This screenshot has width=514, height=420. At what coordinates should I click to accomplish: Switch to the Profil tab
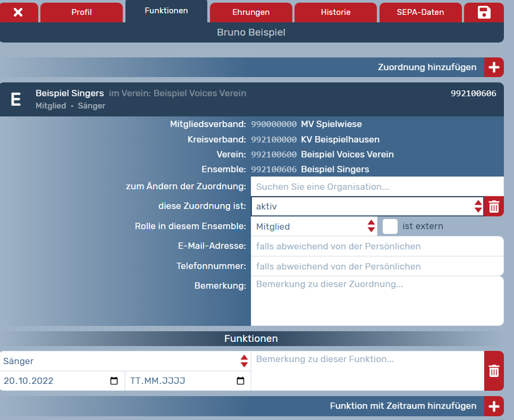[x=81, y=12]
